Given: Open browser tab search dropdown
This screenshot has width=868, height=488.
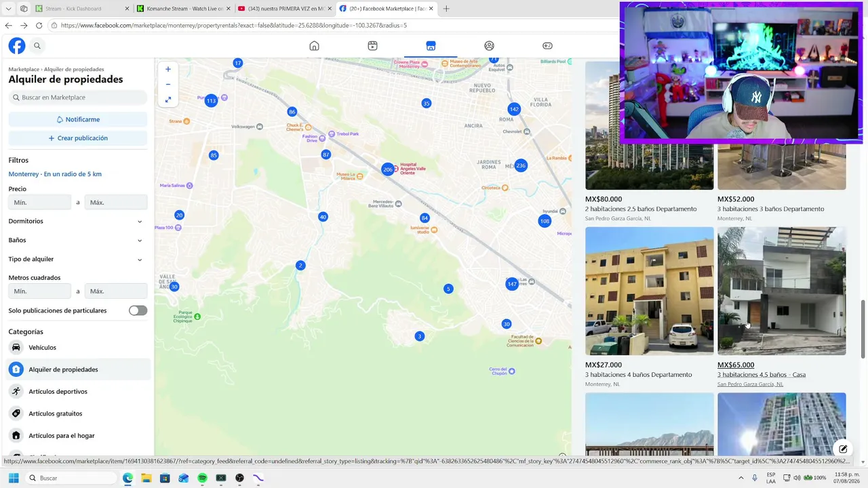Looking at the screenshot, I should pyautogui.click(x=9, y=9).
